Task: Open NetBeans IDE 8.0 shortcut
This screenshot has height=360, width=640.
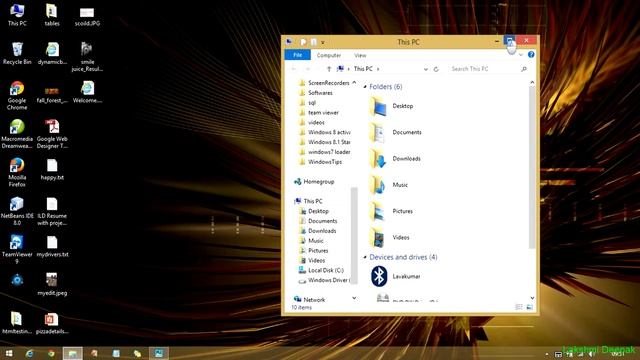Action: (17, 211)
